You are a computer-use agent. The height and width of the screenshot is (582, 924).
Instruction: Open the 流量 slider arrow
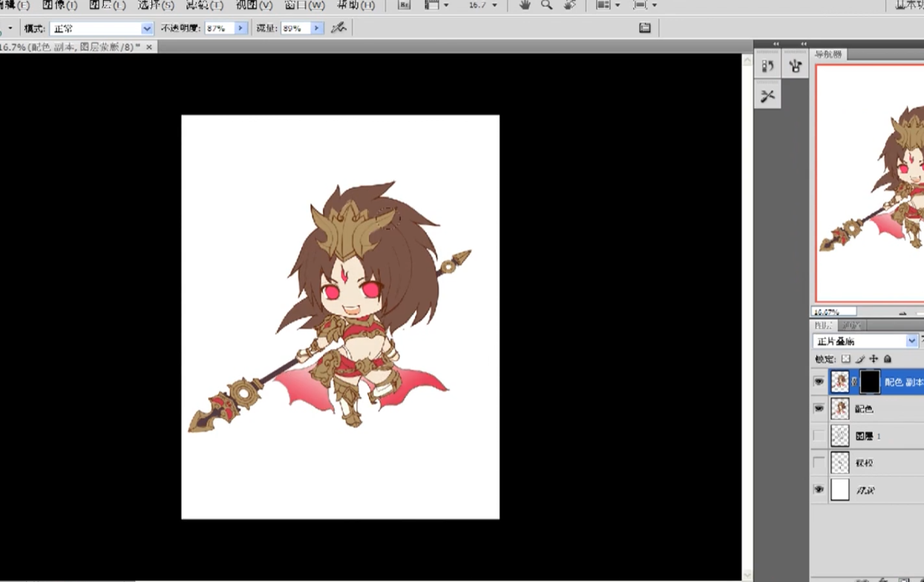tap(317, 28)
